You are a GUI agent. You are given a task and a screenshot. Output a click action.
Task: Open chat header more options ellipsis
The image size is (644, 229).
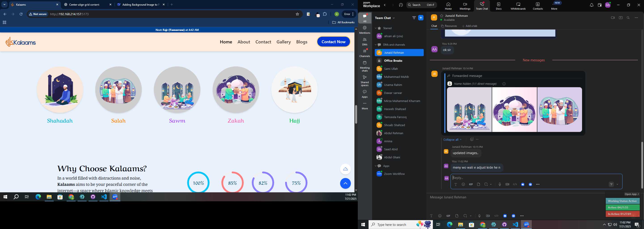[x=636, y=18]
